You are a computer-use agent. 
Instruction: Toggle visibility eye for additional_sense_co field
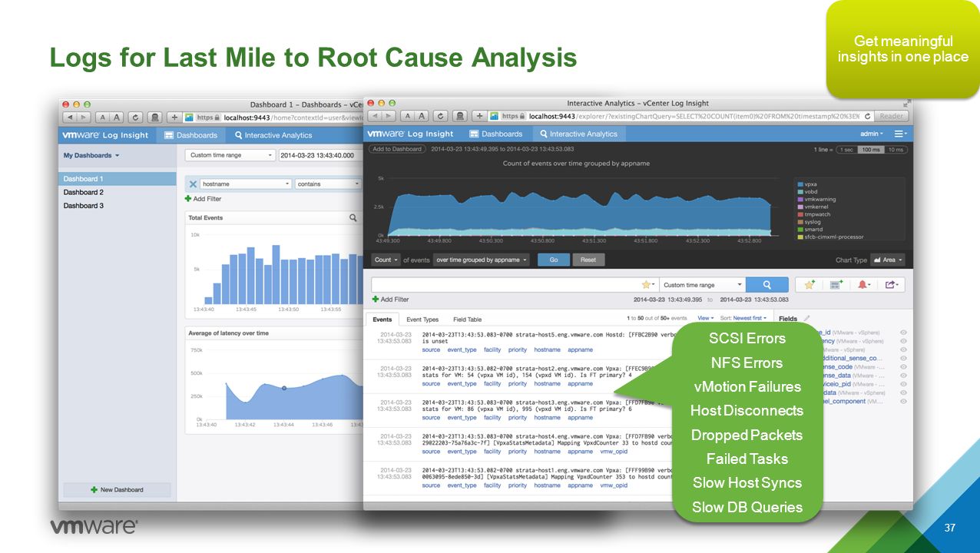coord(903,358)
